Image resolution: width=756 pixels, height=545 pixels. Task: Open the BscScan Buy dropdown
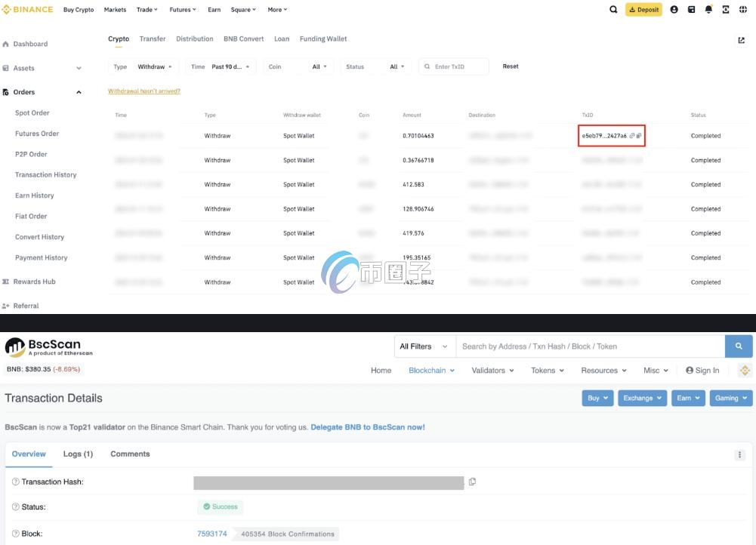(x=598, y=398)
